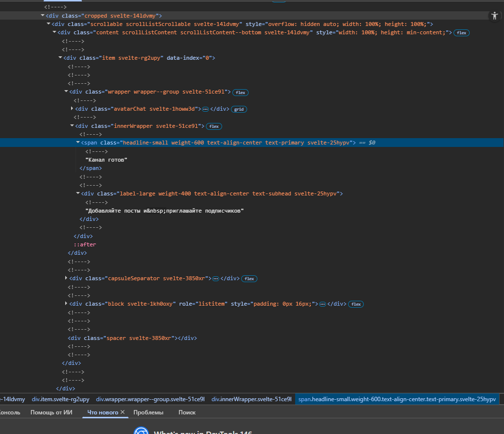Collapse the headline-small span node

pyautogui.click(x=78, y=143)
